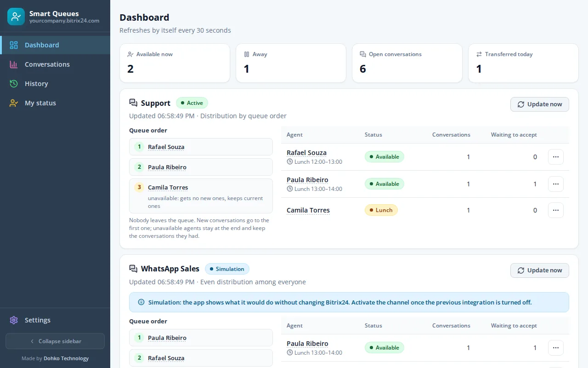The width and height of the screenshot is (588, 368).
Task: Click the Simulation badge on WhatsApp Sales
Action: [x=227, y=269]
